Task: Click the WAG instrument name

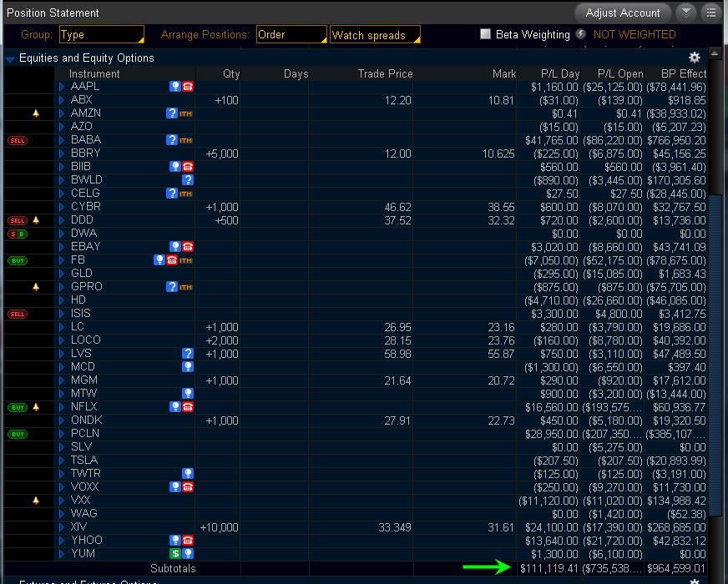Action: 84,513
